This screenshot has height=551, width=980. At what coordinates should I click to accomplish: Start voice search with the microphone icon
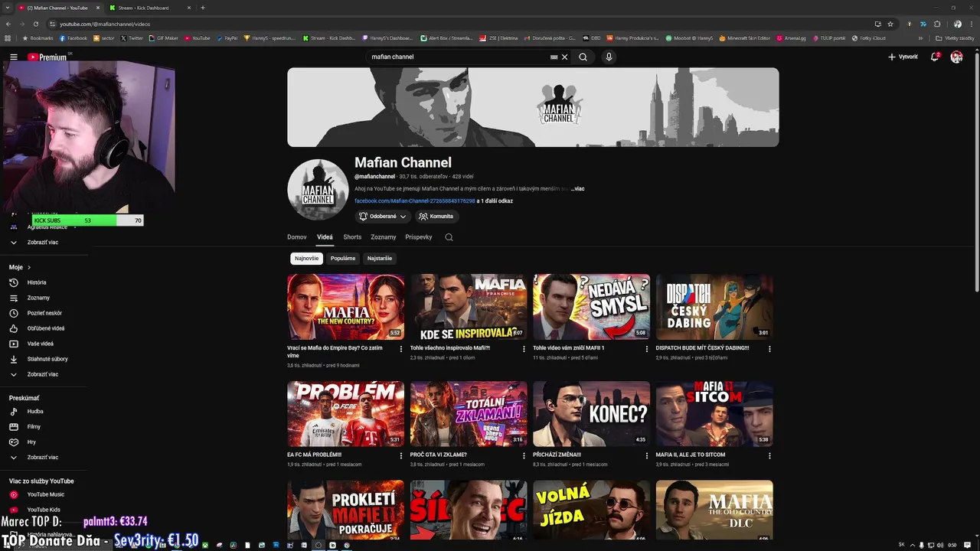pyautogui.click(x=609, y=57)
